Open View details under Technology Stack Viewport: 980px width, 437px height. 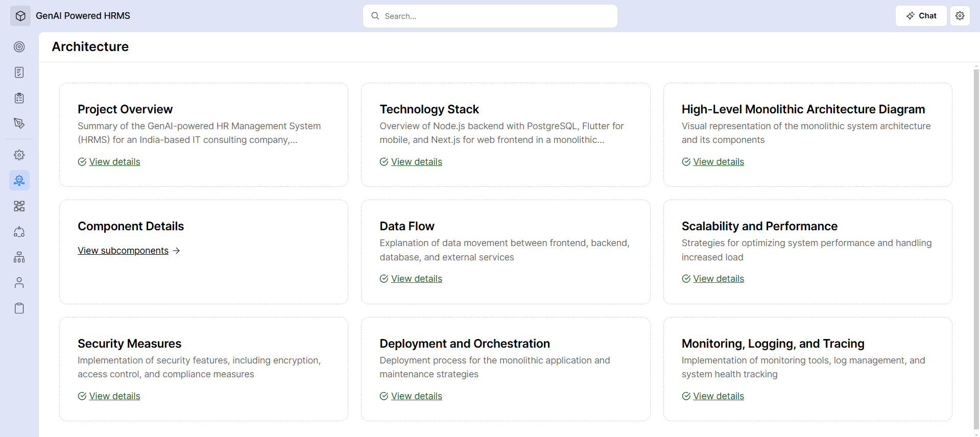416,162
